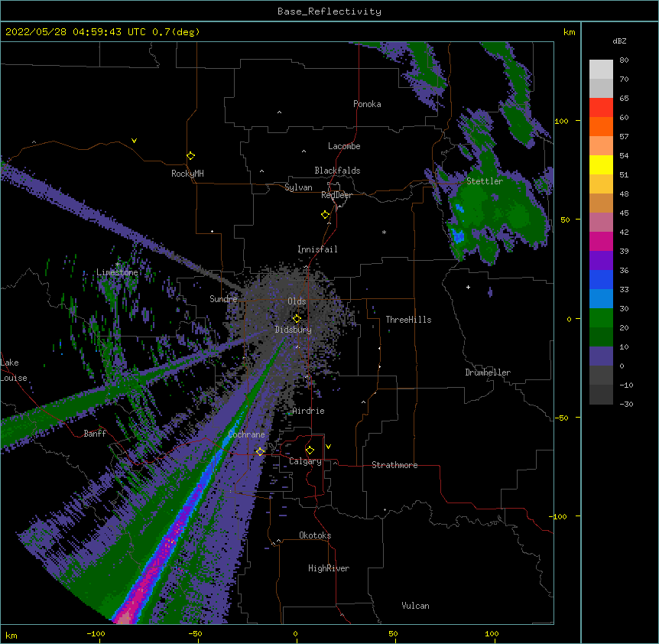The width and height of the screenshot is (659, 644).
Task: Click the Airdrie city label
Action: pyautogui.click(x=309, y=411)
